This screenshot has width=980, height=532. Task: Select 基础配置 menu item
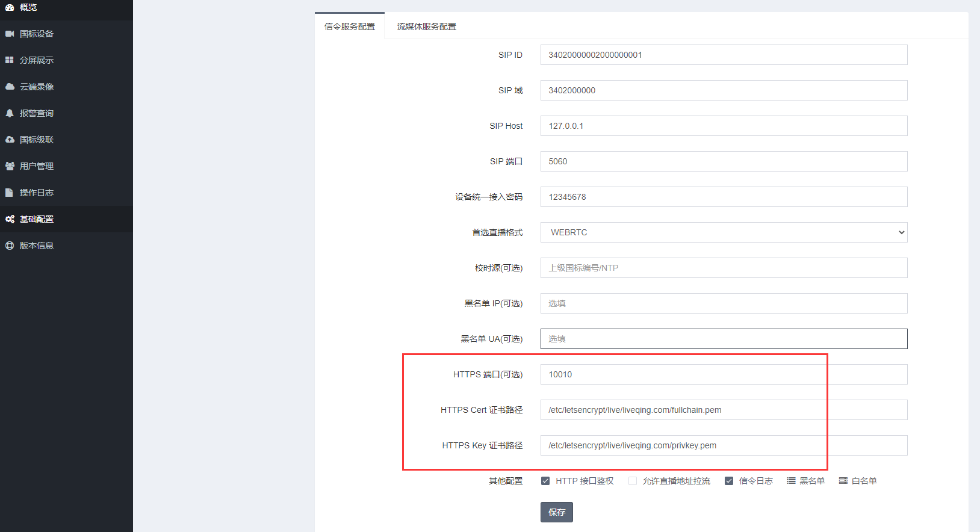[x=66, y=219]
